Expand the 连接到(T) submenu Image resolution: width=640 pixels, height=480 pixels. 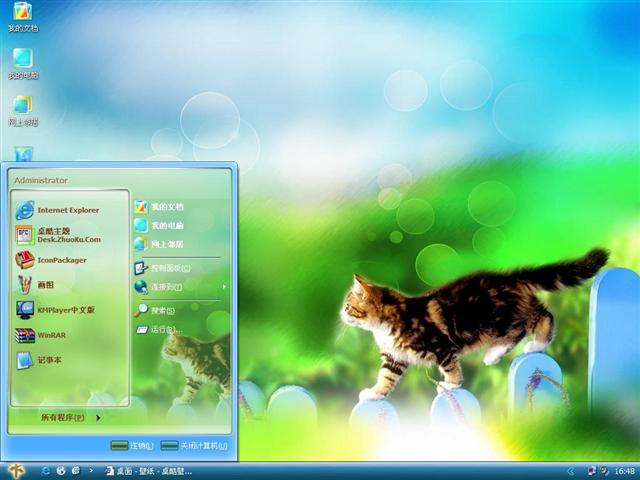[180, 287]
